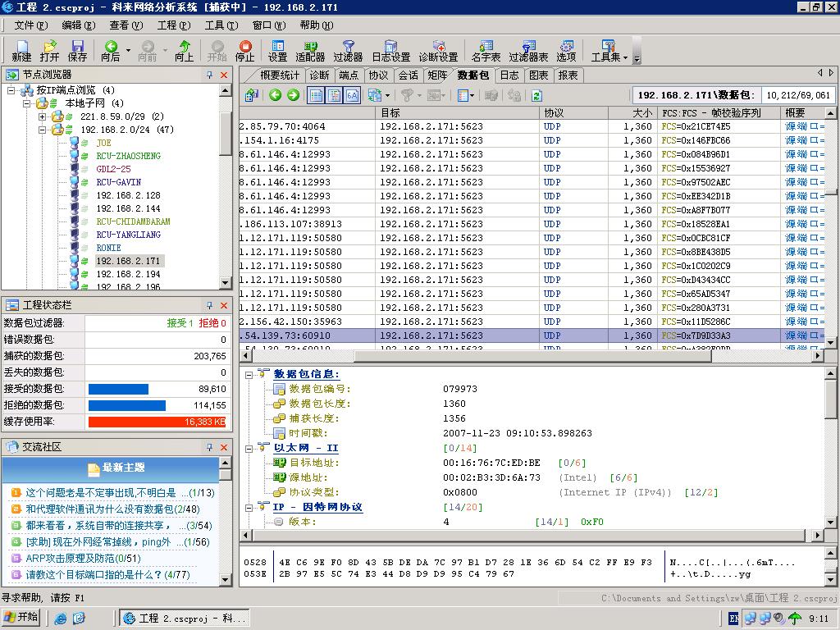This screenshot has width=840, height=630.
Task: Click the green refresh icon in packet toolbar
Action: 536,96
